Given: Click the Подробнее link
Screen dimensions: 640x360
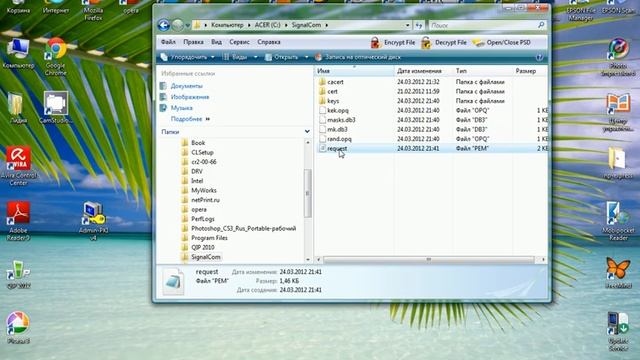Looking at the screenshot, I should coord(187,119).
